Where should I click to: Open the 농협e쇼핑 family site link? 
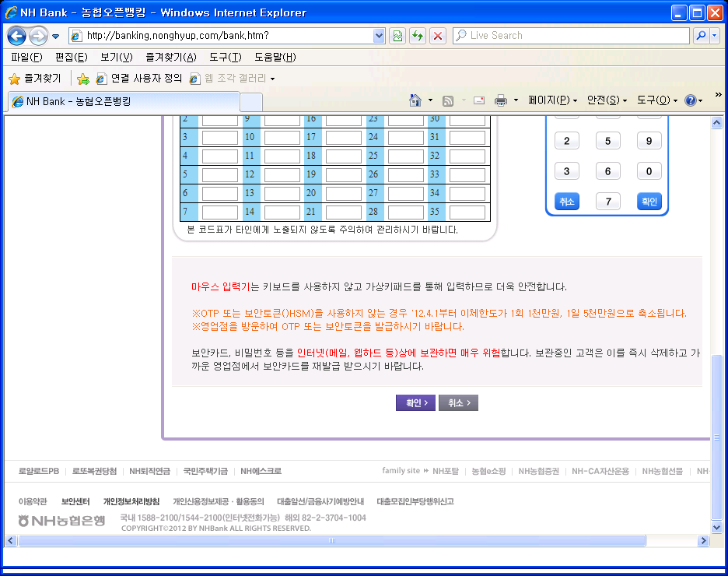[x=488, y=471]
